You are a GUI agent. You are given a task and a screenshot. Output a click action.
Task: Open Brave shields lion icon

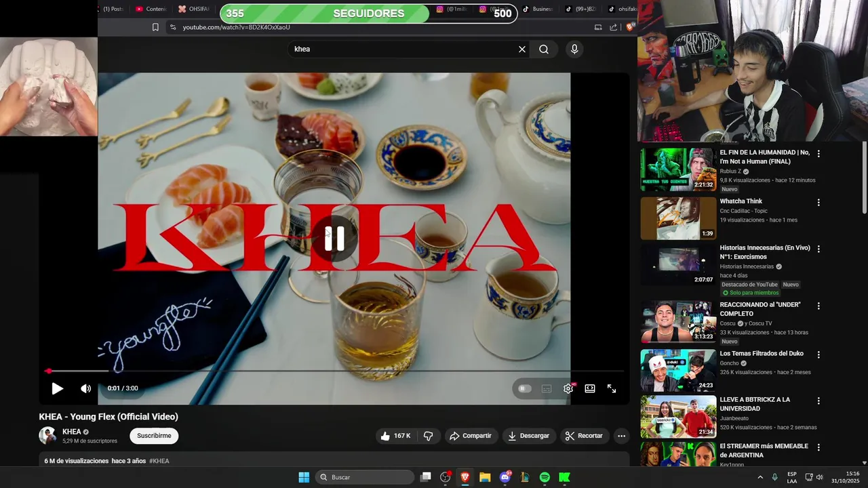[x=630, y=27]
